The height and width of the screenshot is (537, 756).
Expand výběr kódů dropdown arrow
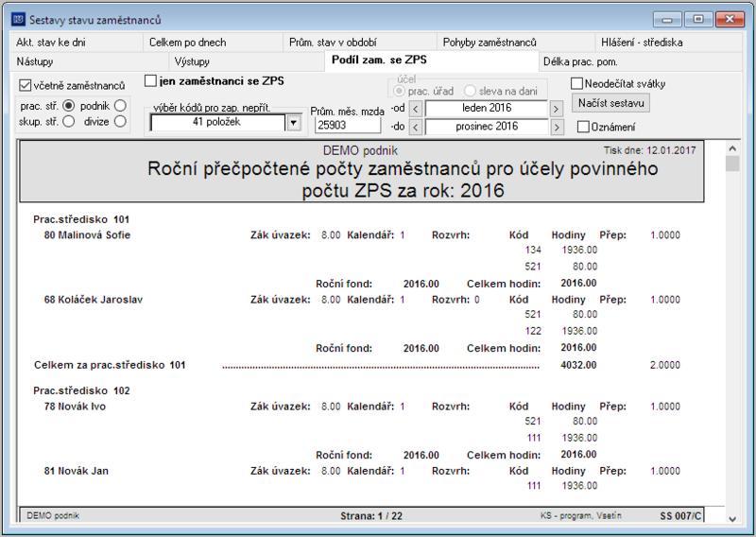[x=293, y=123]
